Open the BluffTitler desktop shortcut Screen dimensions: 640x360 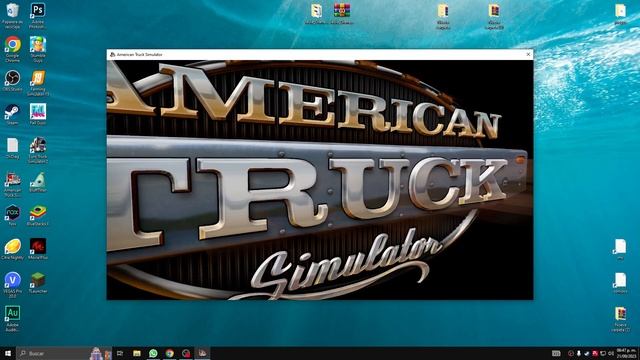click(x=38, y=182)
